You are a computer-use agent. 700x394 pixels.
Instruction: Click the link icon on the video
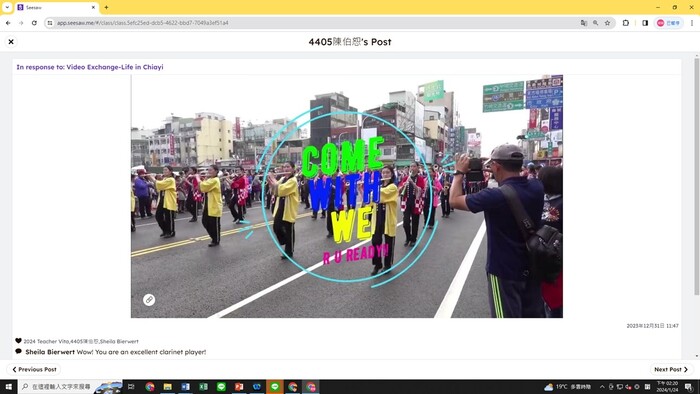coord(149,300)
